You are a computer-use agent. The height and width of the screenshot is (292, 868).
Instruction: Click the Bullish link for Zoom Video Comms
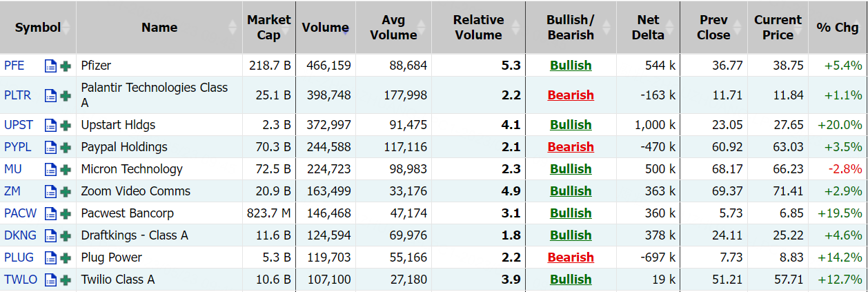(x=571, y=191)
